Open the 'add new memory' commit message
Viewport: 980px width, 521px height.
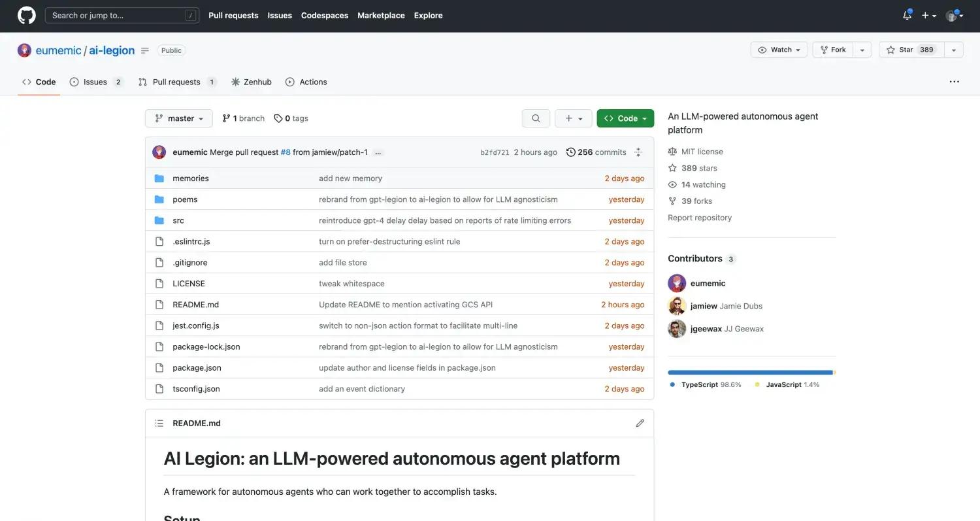click(350, 178)
